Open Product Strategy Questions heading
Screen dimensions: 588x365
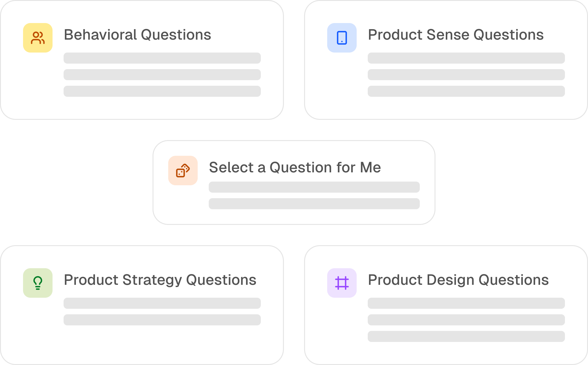point(160,280)
